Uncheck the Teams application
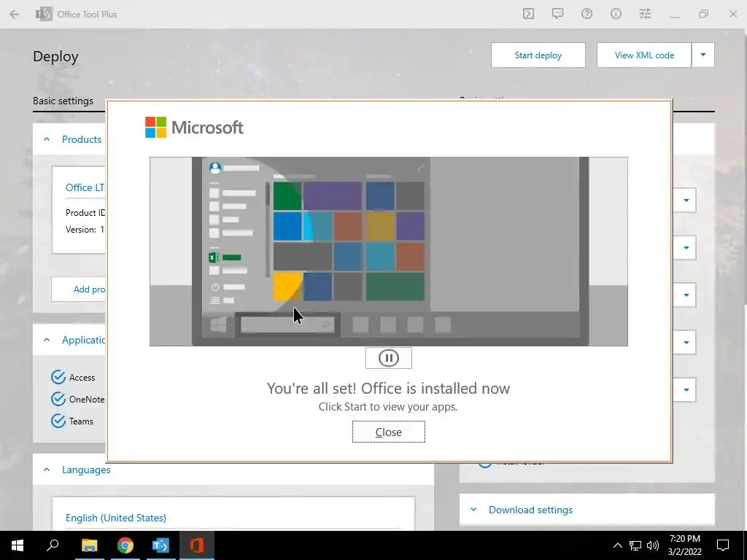747x560 pixels. point(58,421)
